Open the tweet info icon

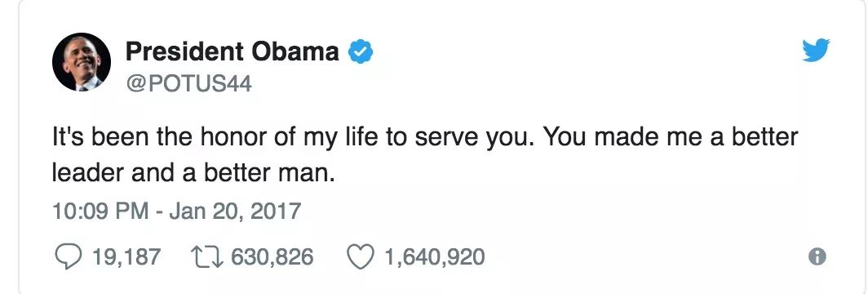(x=817, y=256)
